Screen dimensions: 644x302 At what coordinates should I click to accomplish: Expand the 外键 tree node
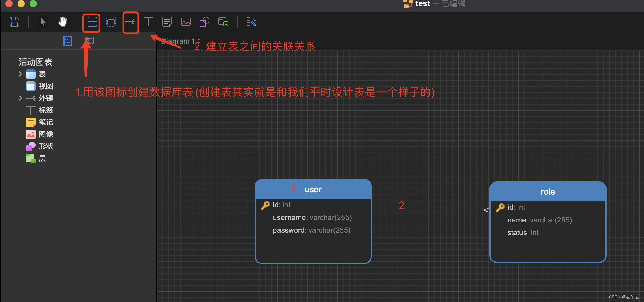[20, 98]
